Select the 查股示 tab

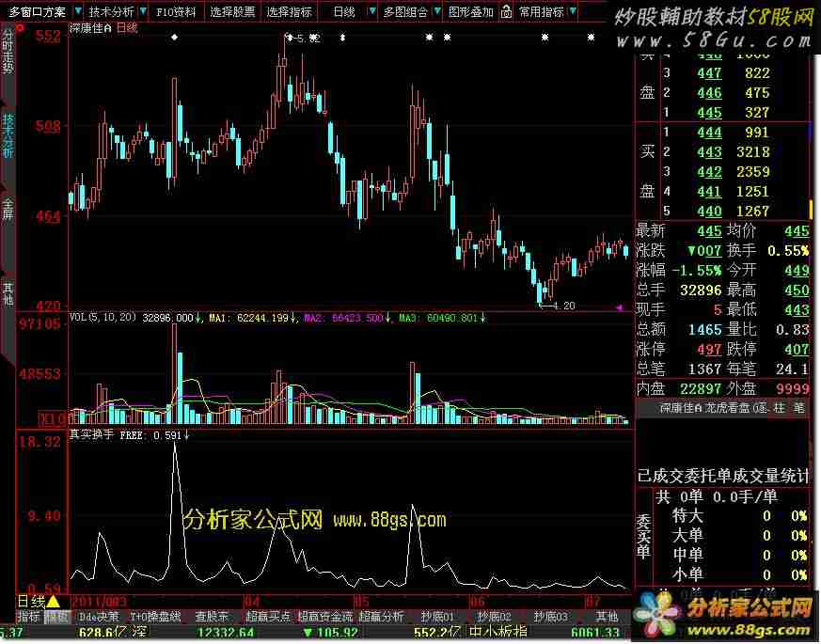212,617
